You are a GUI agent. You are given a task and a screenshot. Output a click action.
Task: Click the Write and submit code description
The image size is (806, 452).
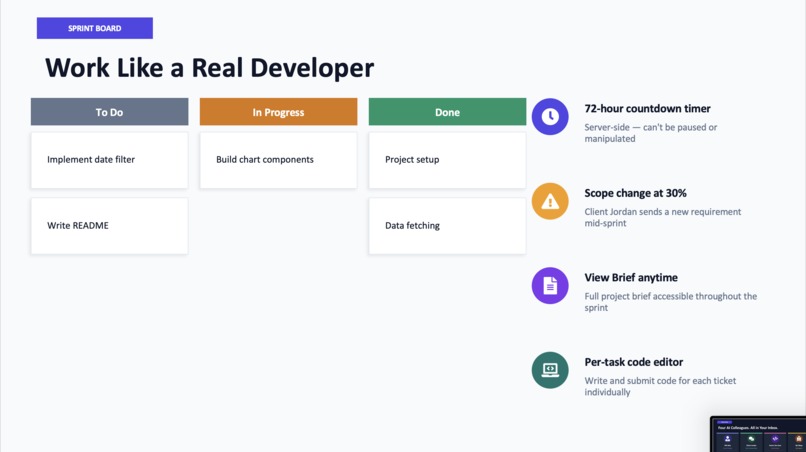point(660,386)
